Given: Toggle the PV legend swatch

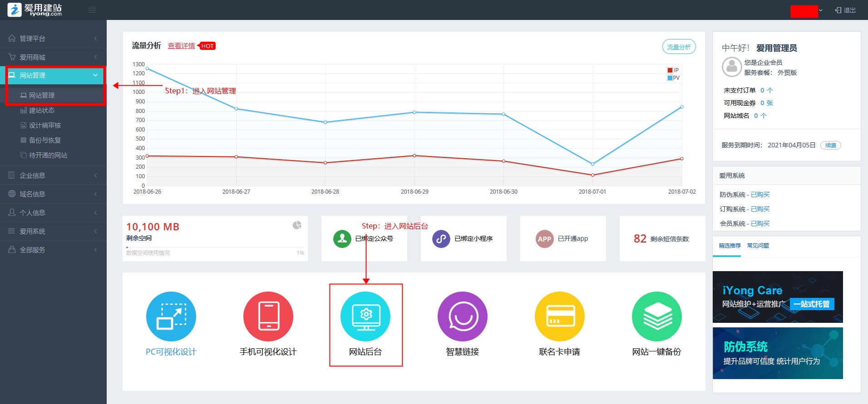Looking at the screenshot, I should [x=670, y=78].
